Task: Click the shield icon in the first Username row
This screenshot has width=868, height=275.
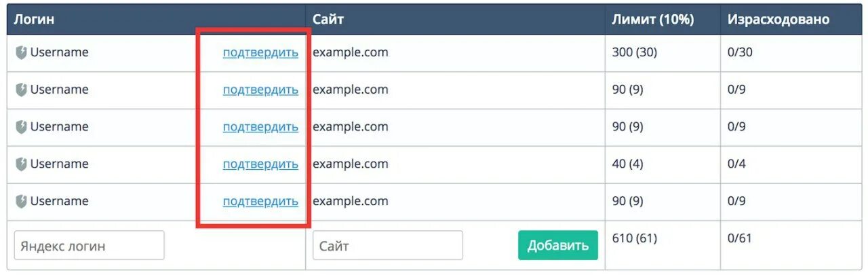Action: pos(21,53)
